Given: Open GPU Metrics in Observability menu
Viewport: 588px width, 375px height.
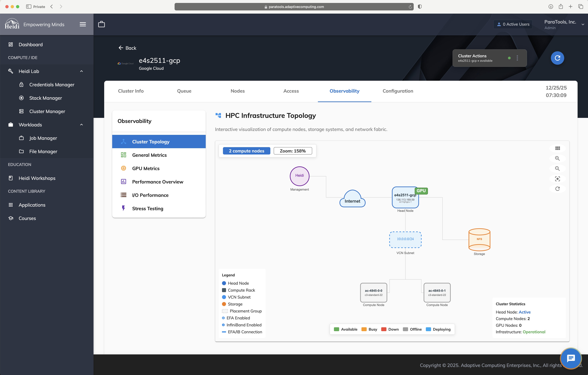Looking at the screenshot, I should [x=146, y=168].
